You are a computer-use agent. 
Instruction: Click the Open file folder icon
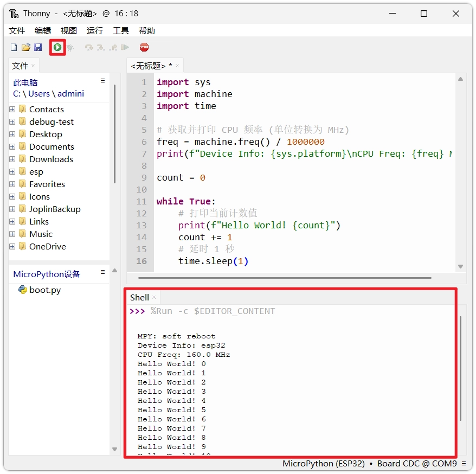click(25, 48)
